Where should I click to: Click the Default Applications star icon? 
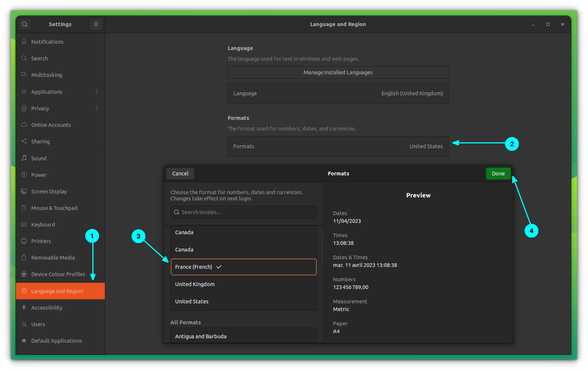24,340
